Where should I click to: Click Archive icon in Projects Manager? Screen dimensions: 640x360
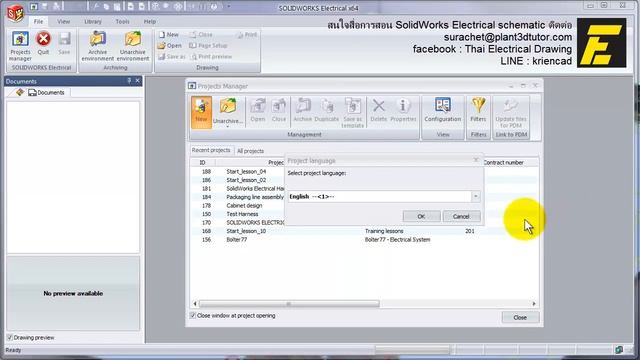tap(302, 110)
